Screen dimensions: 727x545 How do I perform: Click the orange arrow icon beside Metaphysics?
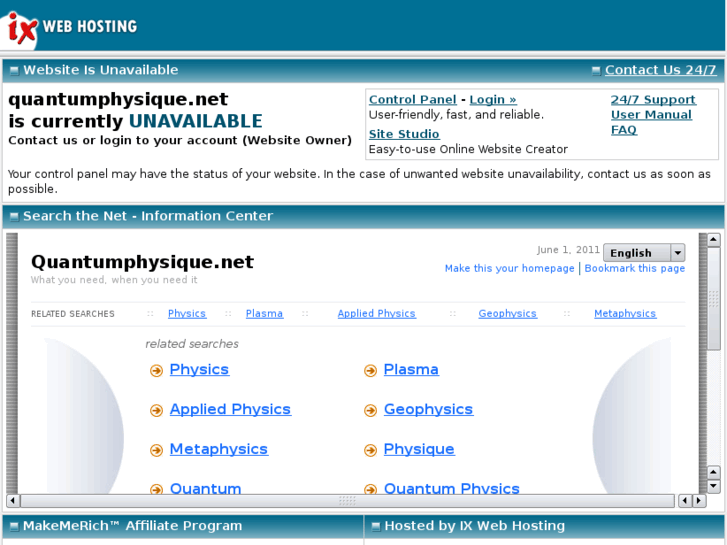point(156,450)
